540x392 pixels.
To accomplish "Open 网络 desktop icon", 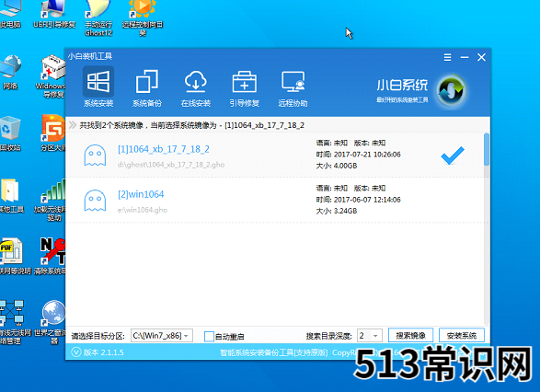I will tap(10, 73).
